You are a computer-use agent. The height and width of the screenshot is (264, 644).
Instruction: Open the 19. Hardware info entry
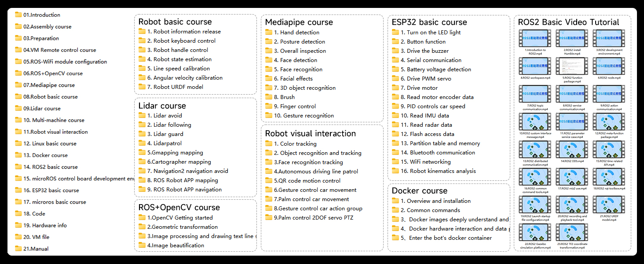(x=45, y=225)
